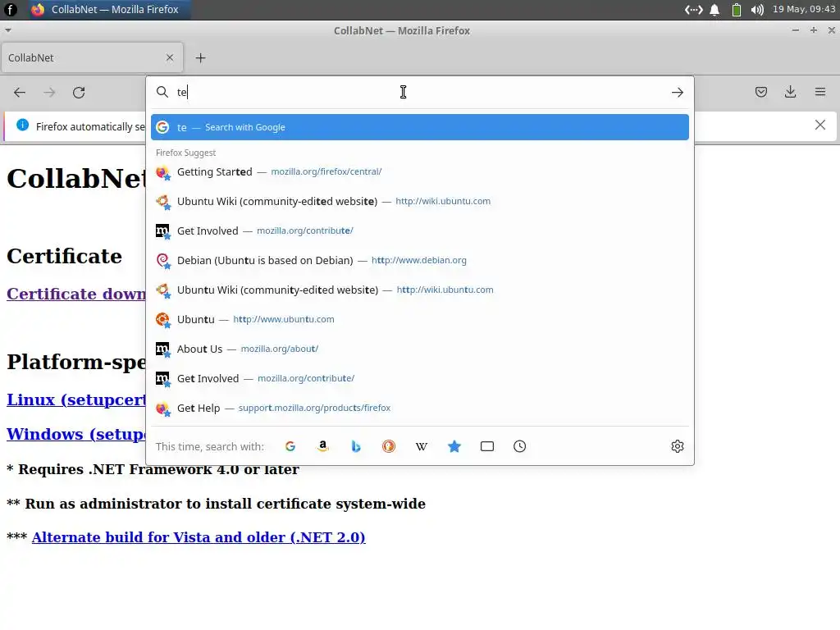This screenshot has height=630, width=840.
Task: Click the Certificate download link
Action: point(76,294)
